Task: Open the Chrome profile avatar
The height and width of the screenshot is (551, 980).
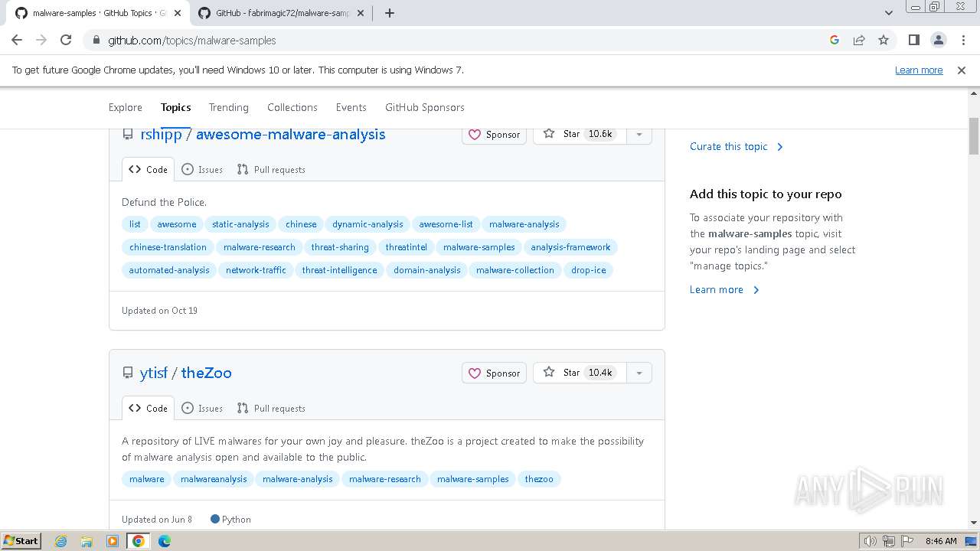Action: pos(939,40)
